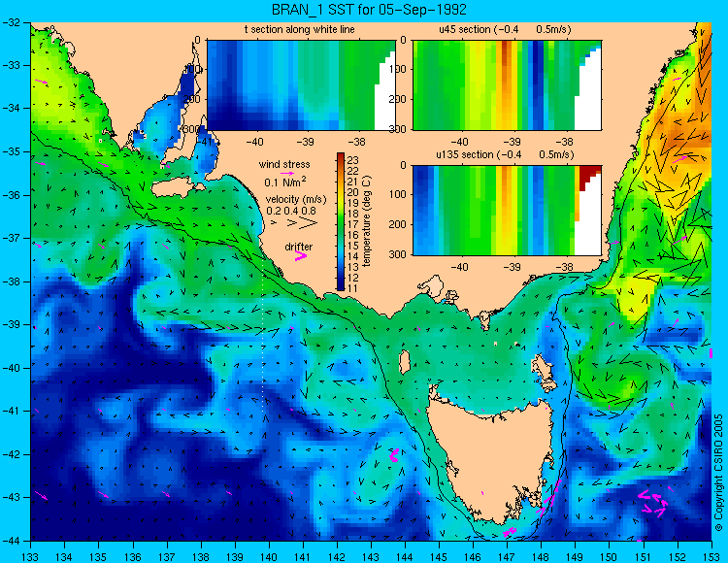Click colorbar value 23
The width and height of the screenshot is (728, 563).
tap(353, 160)
